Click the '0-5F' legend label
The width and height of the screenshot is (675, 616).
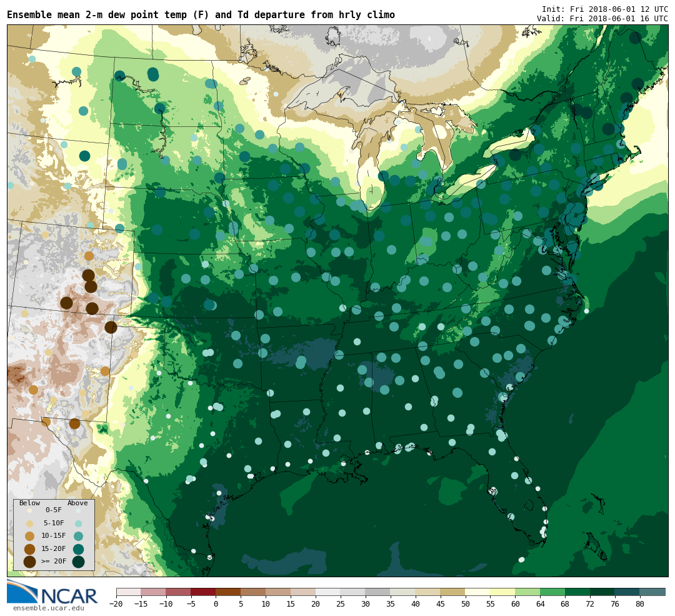click(54, 510)
